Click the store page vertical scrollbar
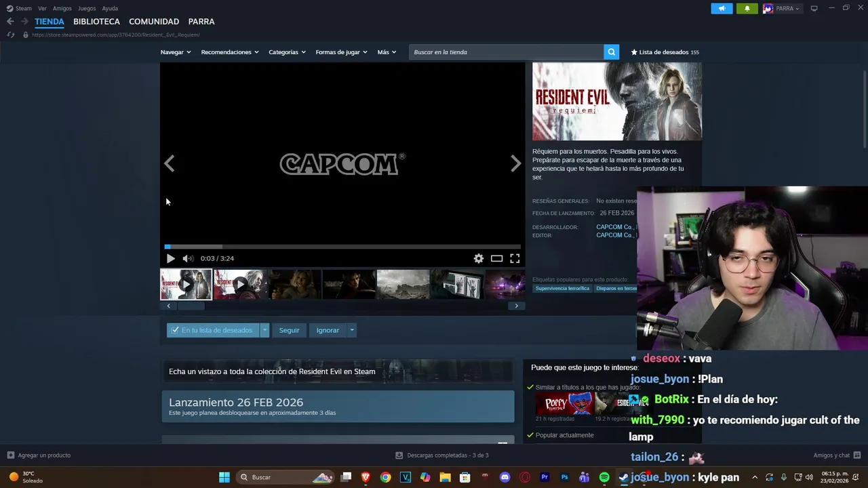 (865, 108)
